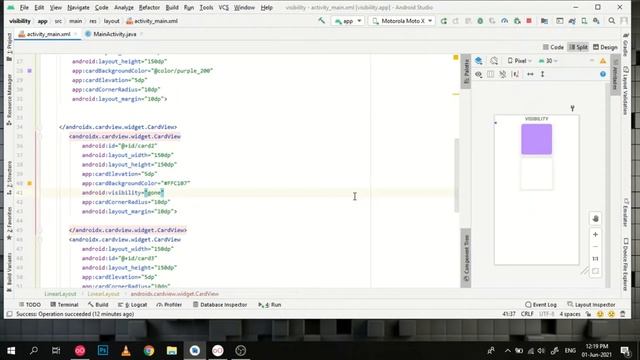Switch editor to Code view mode
Image resolution: width=640 pixels, height=360 pixels.
(x=553, y=47)
